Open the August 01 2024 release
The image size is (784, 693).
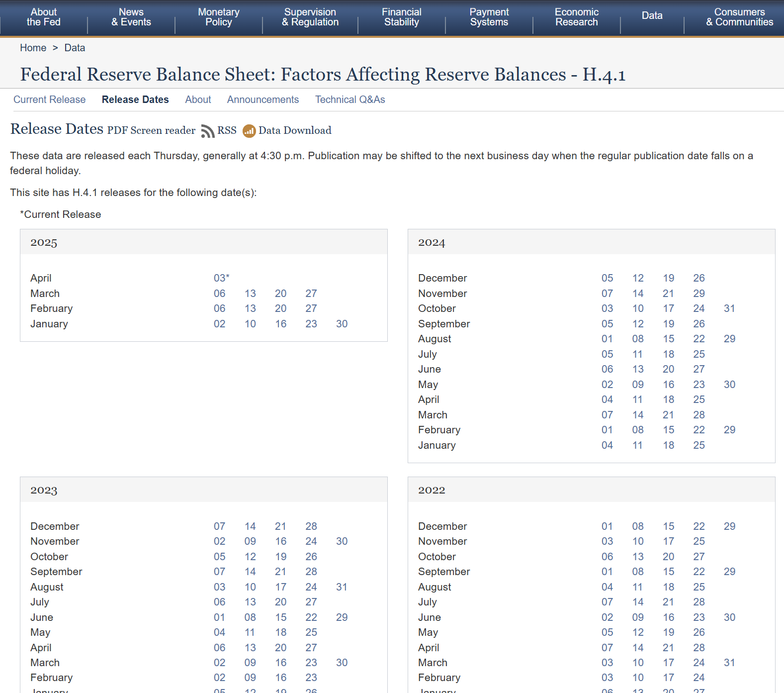tap(608, 339)
